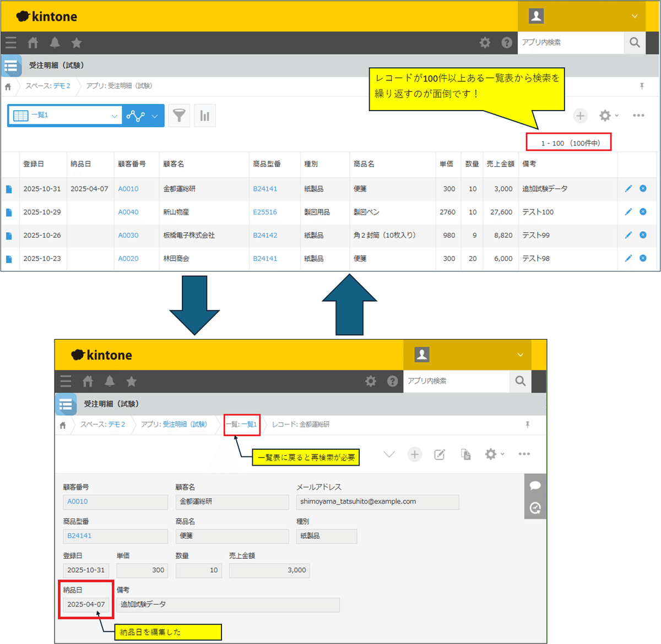Image resolution: width=661 pixels, height=644 pixels.
Task: Click customer number A0030 link in list
Action: click(x=128, y=235)
